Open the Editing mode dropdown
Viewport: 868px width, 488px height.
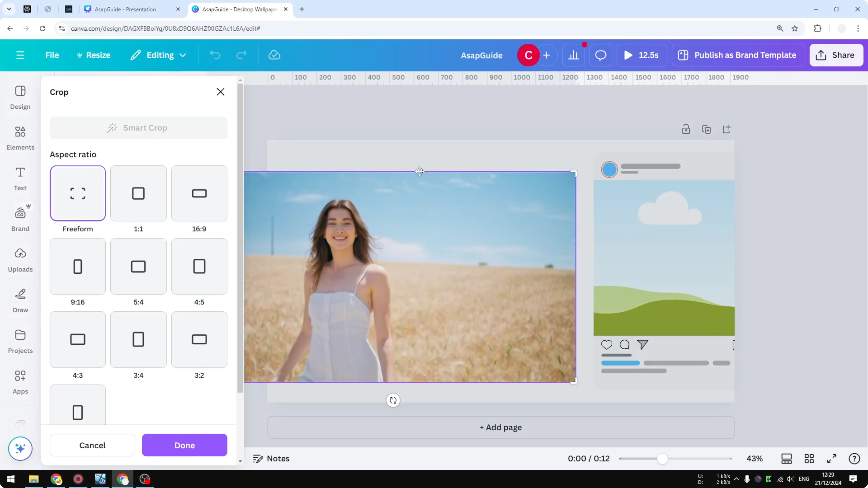tap(158, 55)
